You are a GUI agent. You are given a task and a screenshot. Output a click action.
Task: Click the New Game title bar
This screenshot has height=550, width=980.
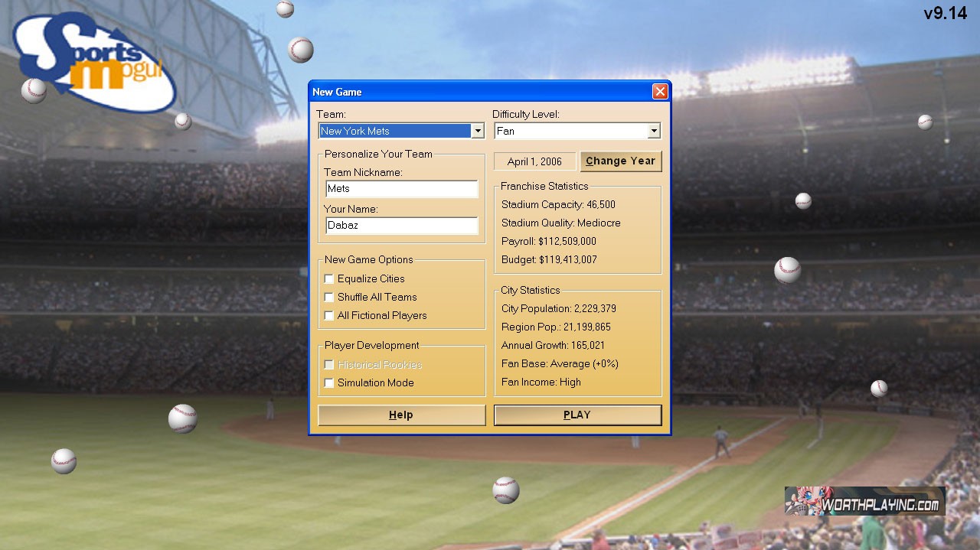point(475,92)
